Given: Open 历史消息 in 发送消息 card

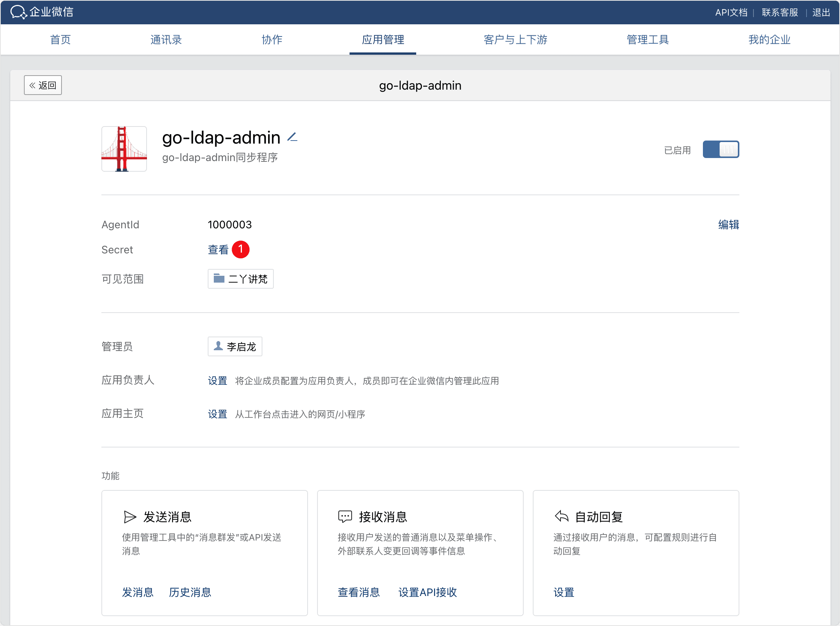Looking at the screenshot, I should tap(190, 592).
